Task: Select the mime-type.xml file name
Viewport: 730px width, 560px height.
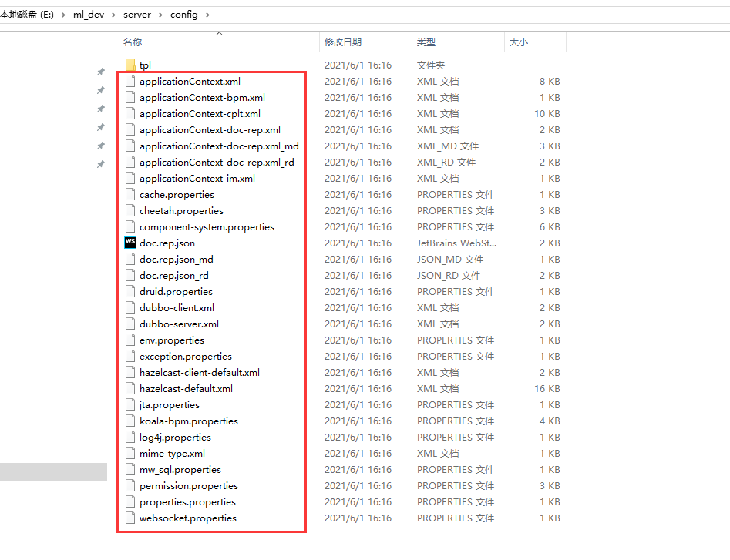Action: point(172,454)
